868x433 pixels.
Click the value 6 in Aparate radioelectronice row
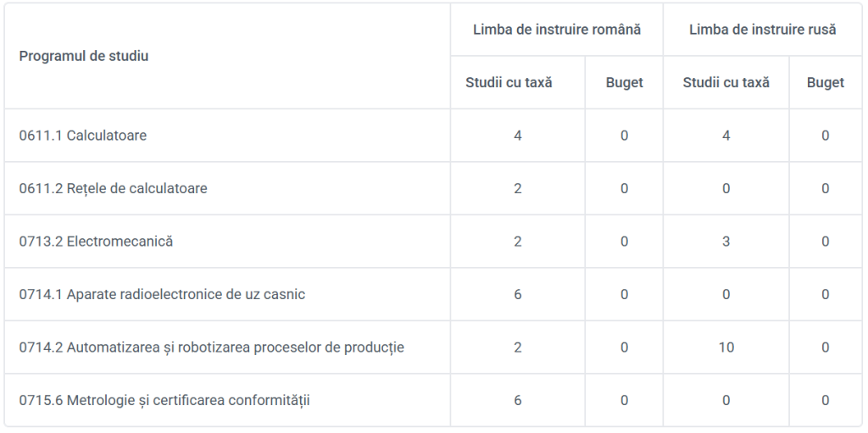518,295
